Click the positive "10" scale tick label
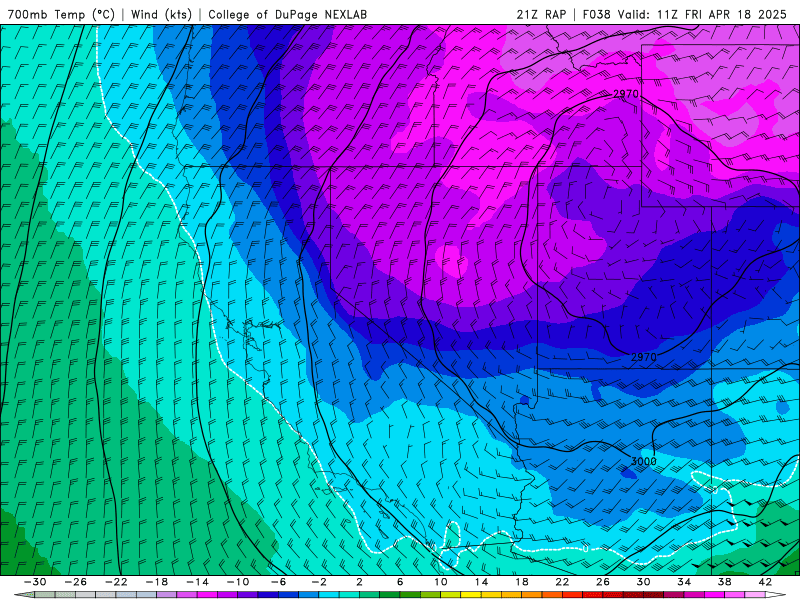The image size is (800, 600). [441, 582]
